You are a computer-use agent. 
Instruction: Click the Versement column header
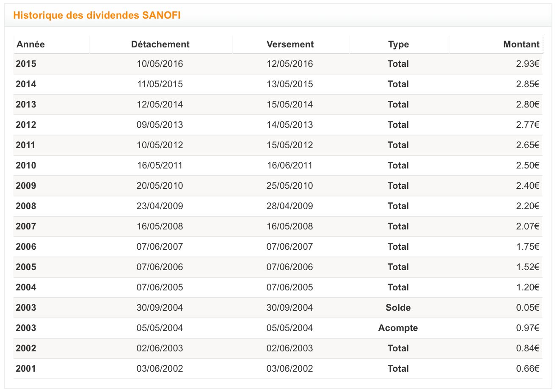(290, 44)
